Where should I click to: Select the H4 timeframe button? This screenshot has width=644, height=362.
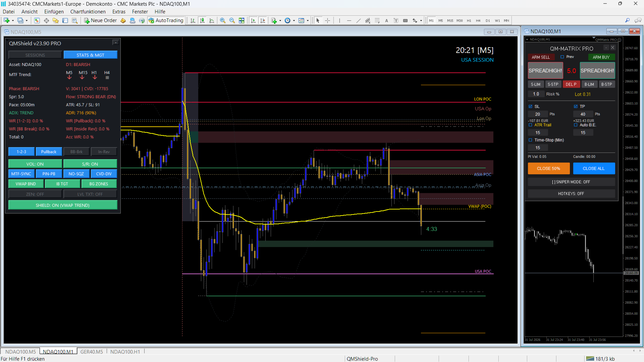point(478,21)
